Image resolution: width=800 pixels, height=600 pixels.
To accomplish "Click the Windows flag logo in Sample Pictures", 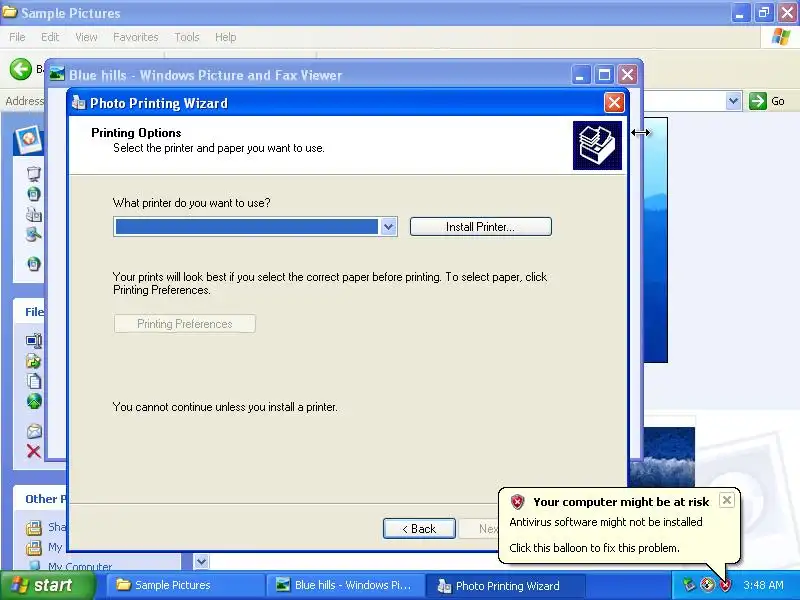I will (781, 37).
